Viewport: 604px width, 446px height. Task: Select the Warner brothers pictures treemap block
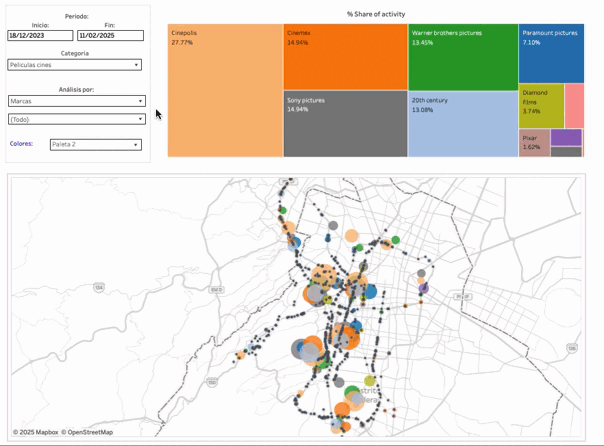point(463,57)
